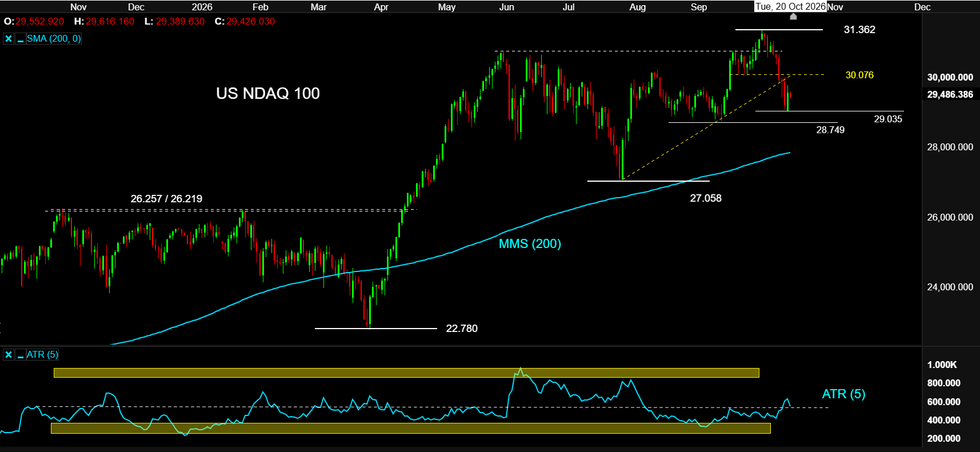Click the Sep month label on the time axis
Viewport: 980px width, 452px height.
coord(699,7)
